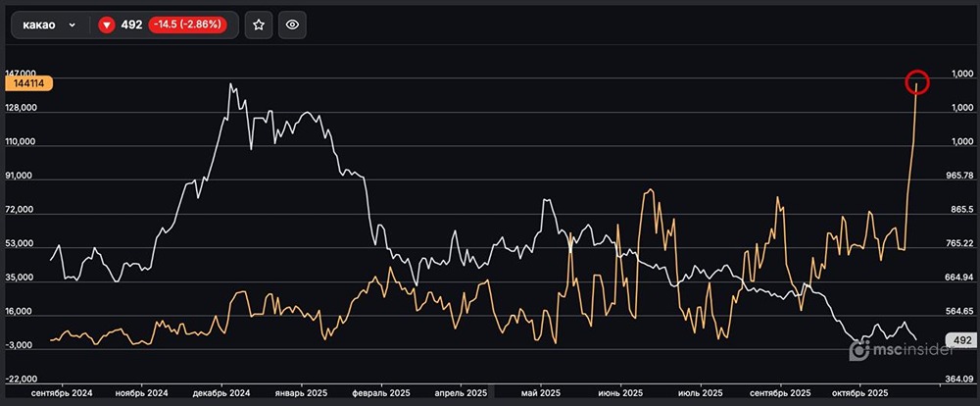
Task: Click the декабрь 2024 axis label
Action: (x=221, y=392)
